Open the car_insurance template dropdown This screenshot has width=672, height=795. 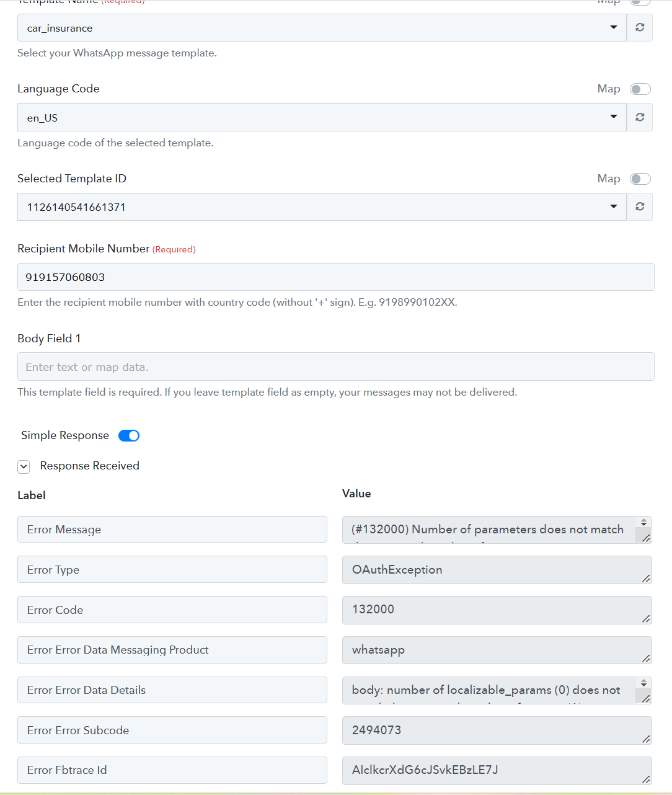(x=322, y=27)
